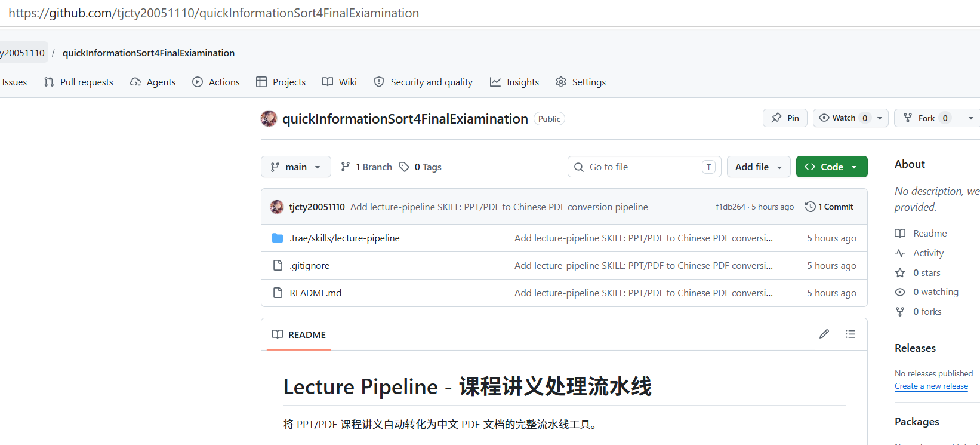980x445 pixels.
Task: Expand the Watch options dropdown arrow
Action: tap(880, 118)
